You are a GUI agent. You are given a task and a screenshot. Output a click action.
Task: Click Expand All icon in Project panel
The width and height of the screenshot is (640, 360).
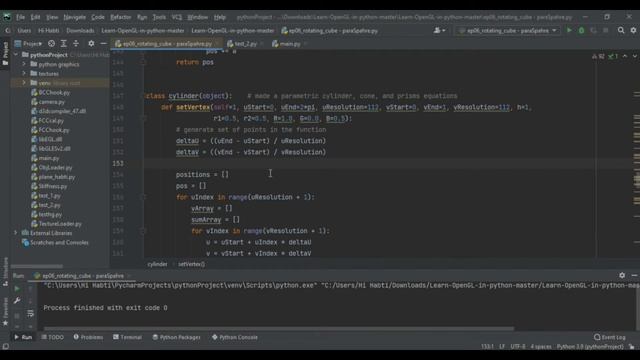[x=64, y=43]
